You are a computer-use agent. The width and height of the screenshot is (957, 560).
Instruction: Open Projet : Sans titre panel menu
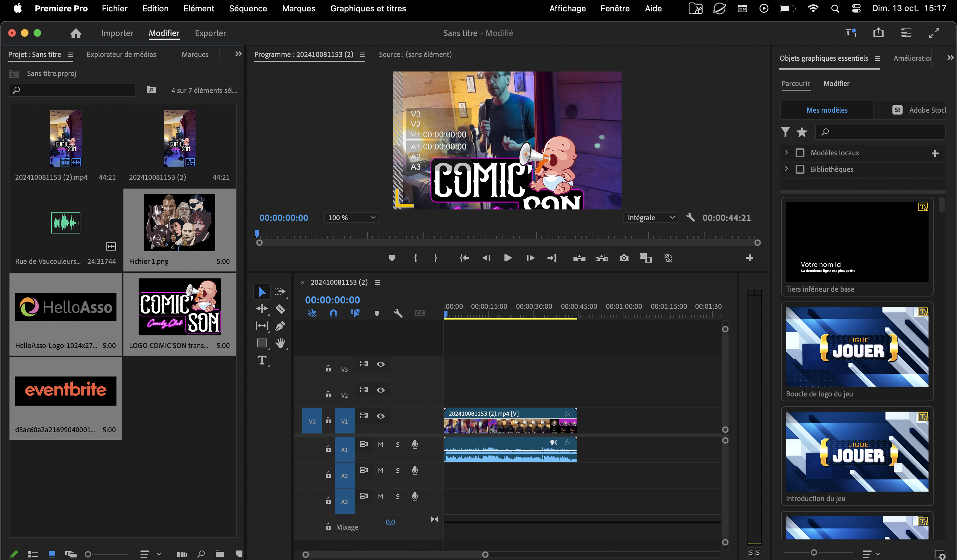(x=70, y=55)
